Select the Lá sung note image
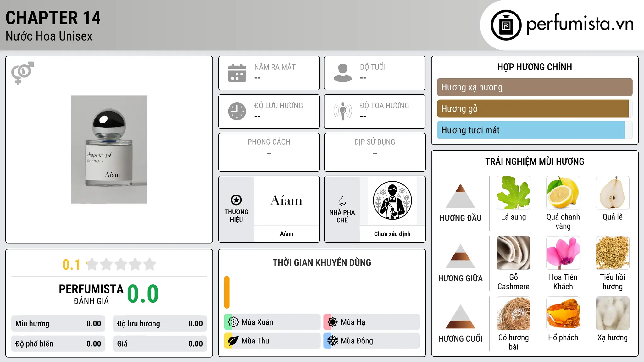The height and width of the screenshot is (362, 644). tap(514, 193)
